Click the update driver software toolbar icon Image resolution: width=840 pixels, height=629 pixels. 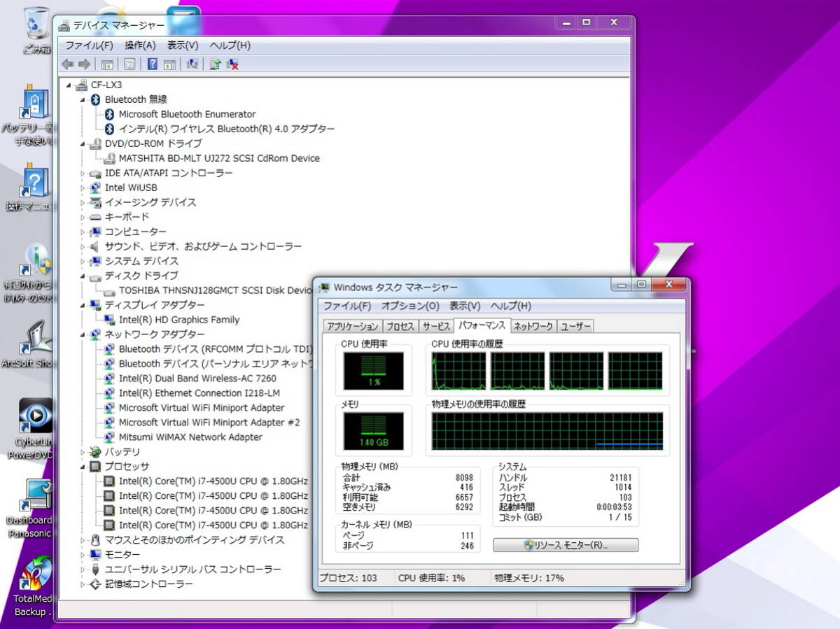click(x=215, y=64)
